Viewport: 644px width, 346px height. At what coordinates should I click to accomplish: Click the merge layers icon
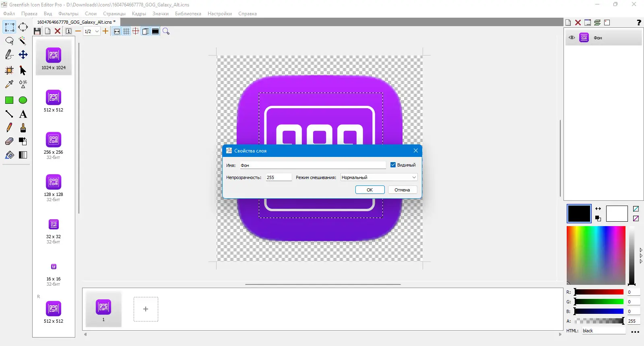coord(597,23)
